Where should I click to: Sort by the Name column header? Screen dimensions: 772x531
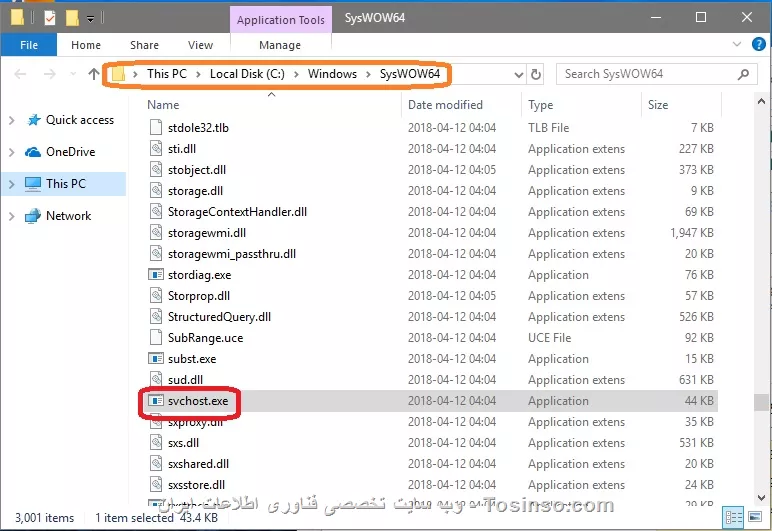(163, 105)
